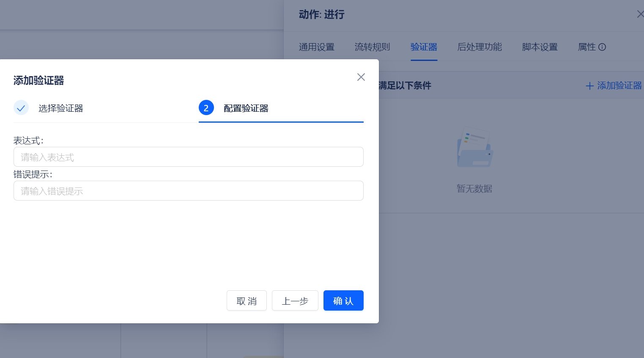
Task: Click the 表达式 input field
Action: [189, 157]
